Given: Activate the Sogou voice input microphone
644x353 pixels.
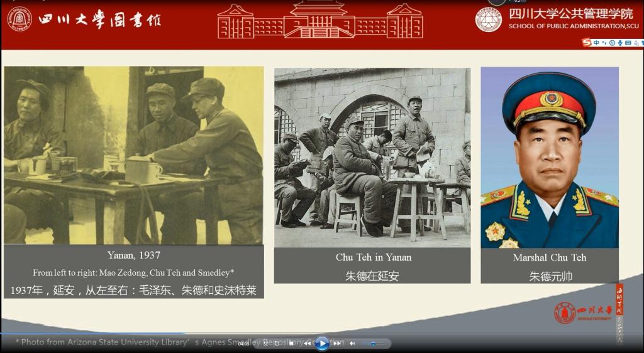Looking at the screenshot, I should point(620,43).
